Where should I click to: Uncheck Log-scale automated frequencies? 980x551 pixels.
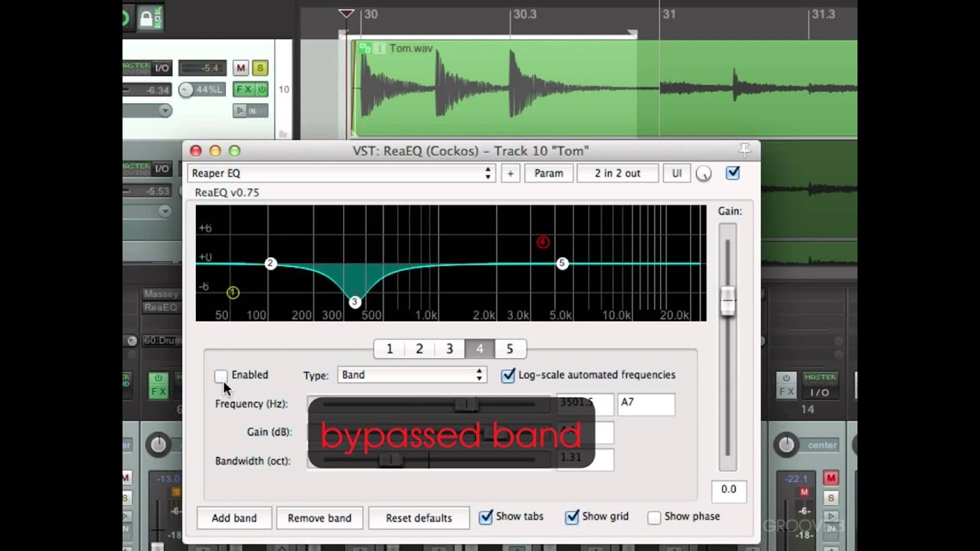[508, 375]
